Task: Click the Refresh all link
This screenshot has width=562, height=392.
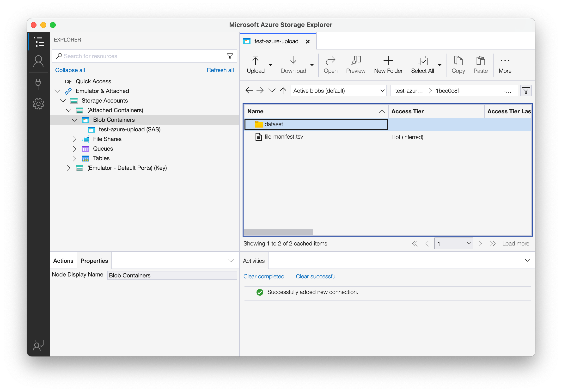Action: pyautogui.click(x=220, y=70)
